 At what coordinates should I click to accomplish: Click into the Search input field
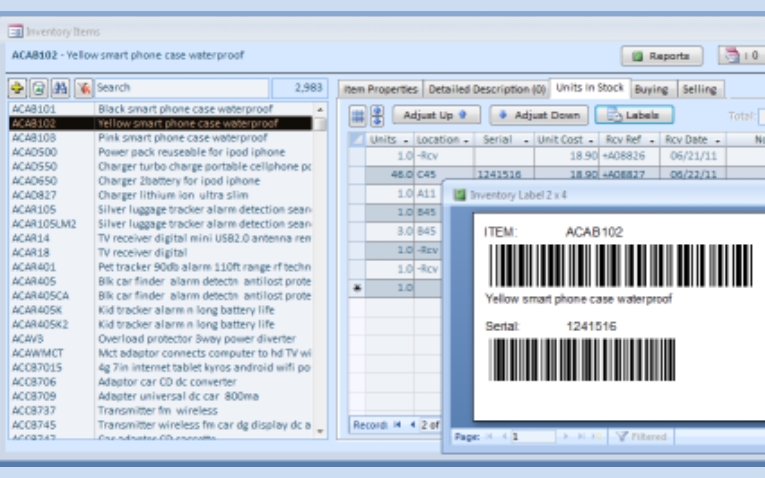pos(180,88)
